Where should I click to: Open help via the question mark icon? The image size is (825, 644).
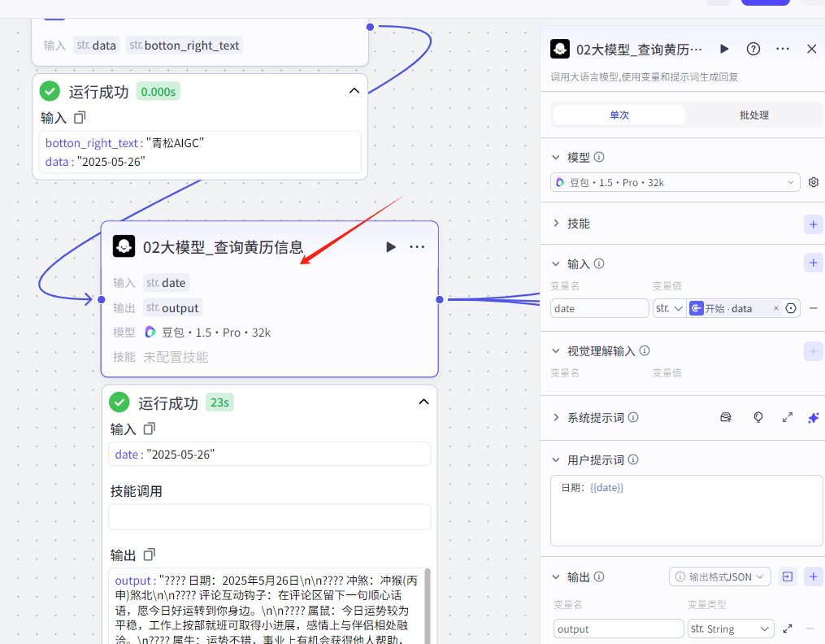(x=753, y=49)
